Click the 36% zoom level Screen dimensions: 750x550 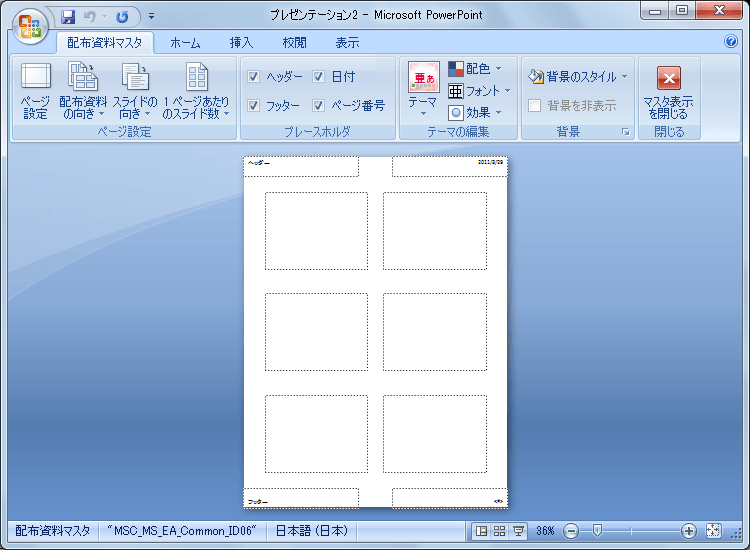(545, 531)
